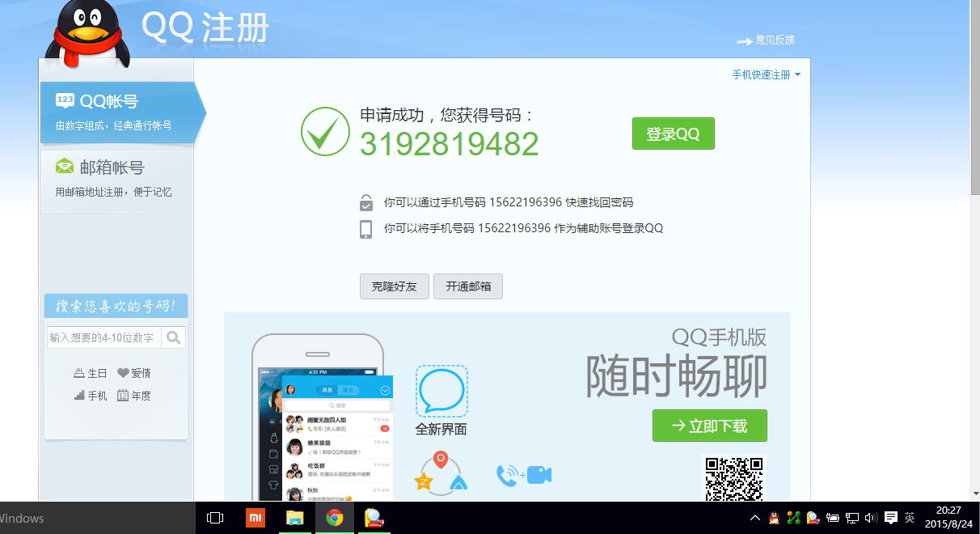Click the 登录QQ button
This screenshot has width=980, height=534.
[x=673, y=133]
